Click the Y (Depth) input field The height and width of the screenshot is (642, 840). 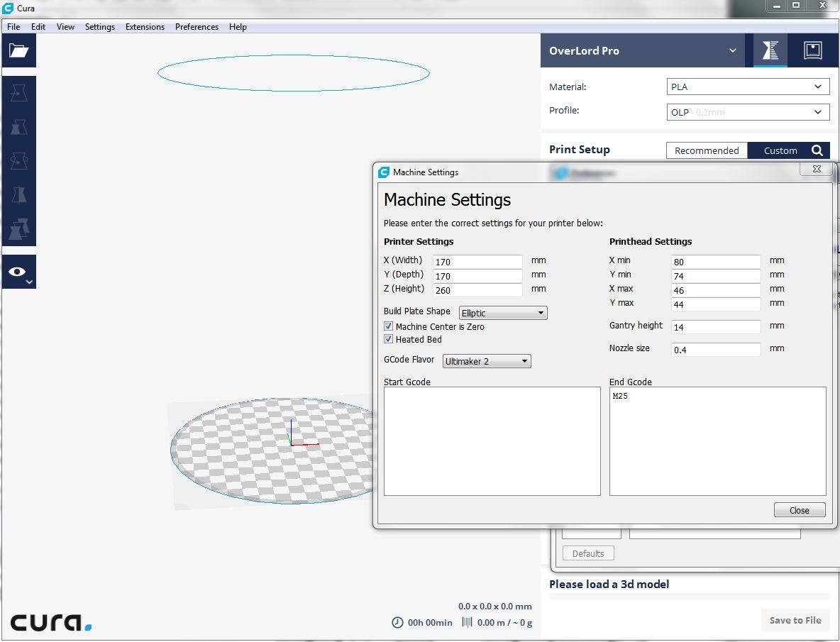477,276
